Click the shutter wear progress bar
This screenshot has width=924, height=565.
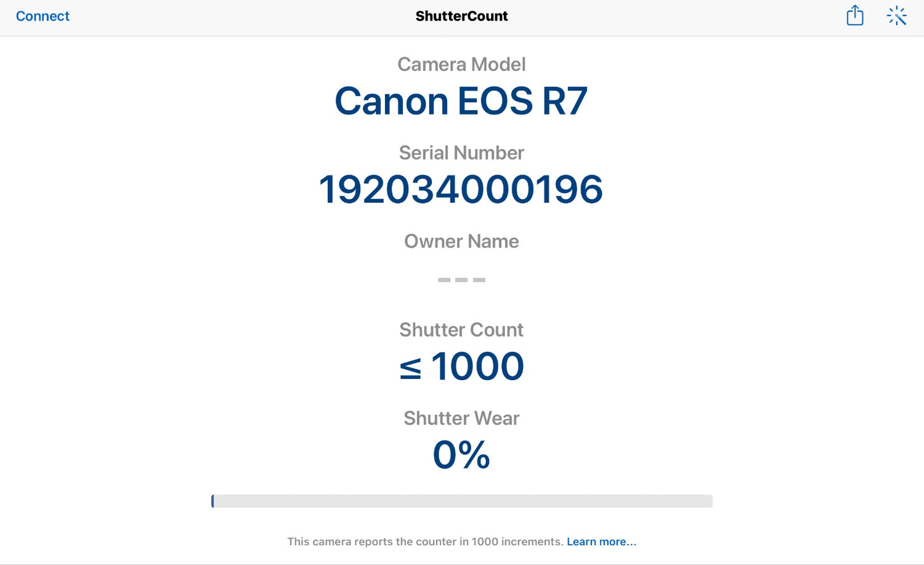(462, 501)
